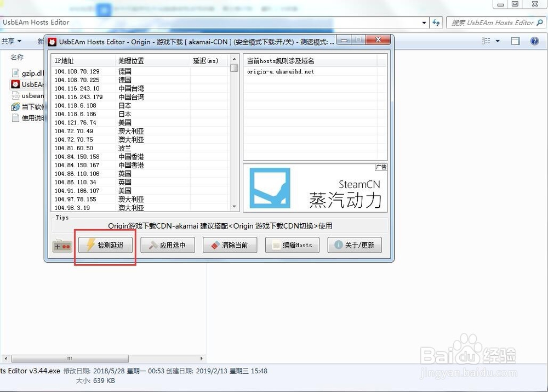The image size is (548, 392).
Task: Open the view options dropdown arrow
Action: click(x=498, y=41)
